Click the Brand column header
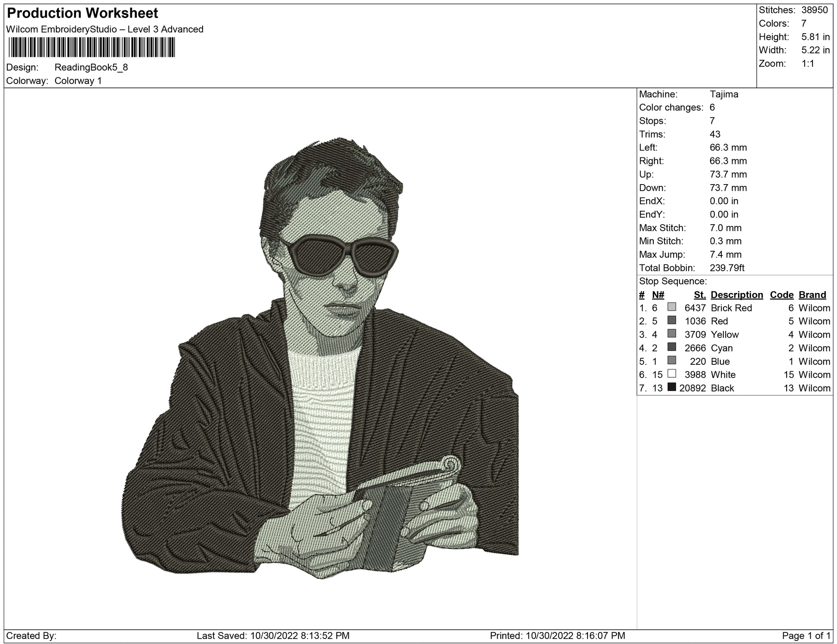The width and height of the screenshot is (837, 644). (812, 295)
